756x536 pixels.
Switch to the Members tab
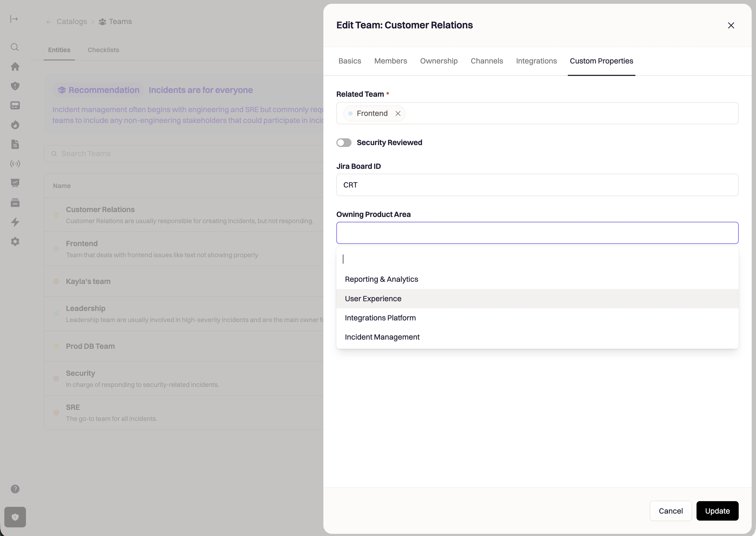(x=390, y=61)
